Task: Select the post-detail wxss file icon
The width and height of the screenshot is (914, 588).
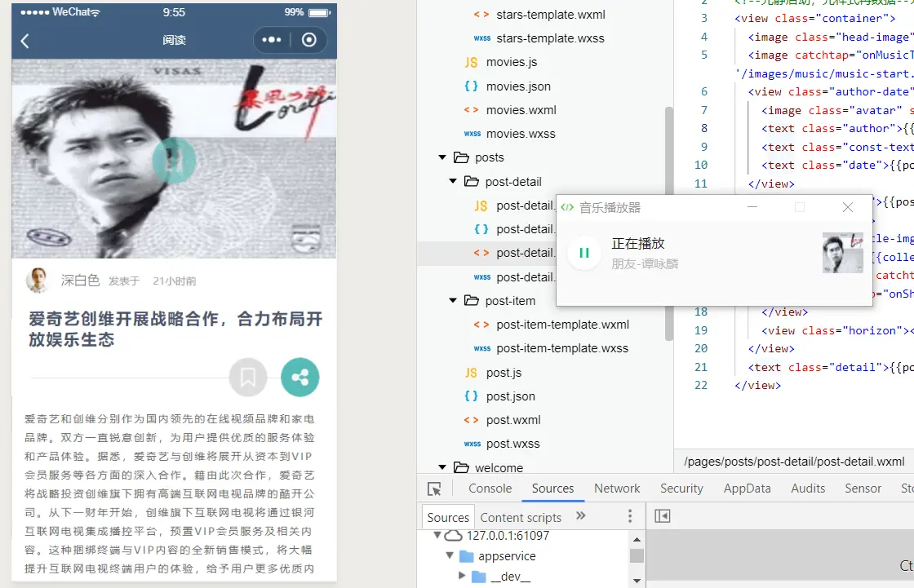Action: pyautogui.click(x=481, y=277)
